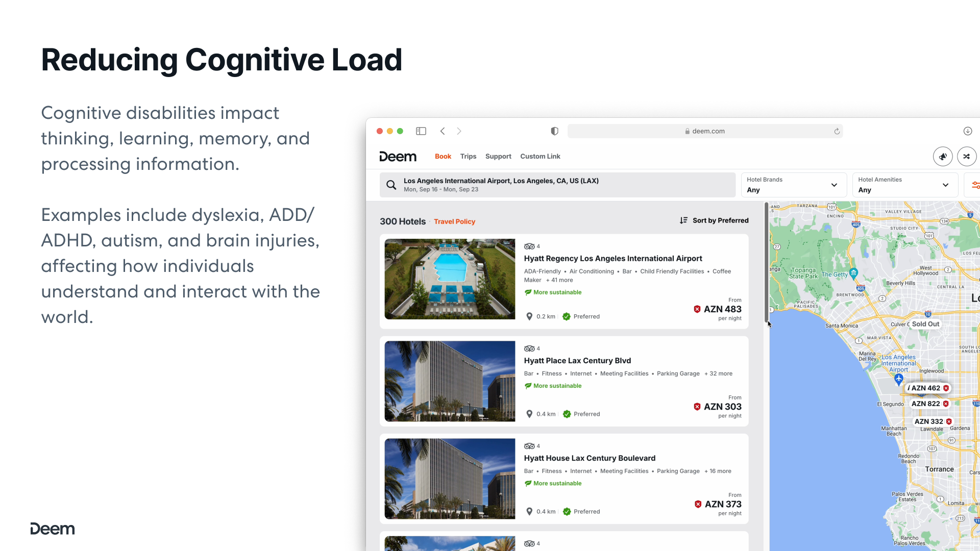Click Hyatt Regency 'More sustainable' label
The width and height of the screenshot is (980, 551).
[x=557, y=292]
